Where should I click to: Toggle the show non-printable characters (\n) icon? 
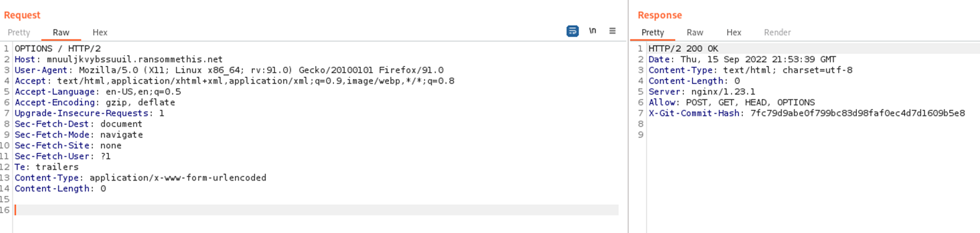pos(593,31)
